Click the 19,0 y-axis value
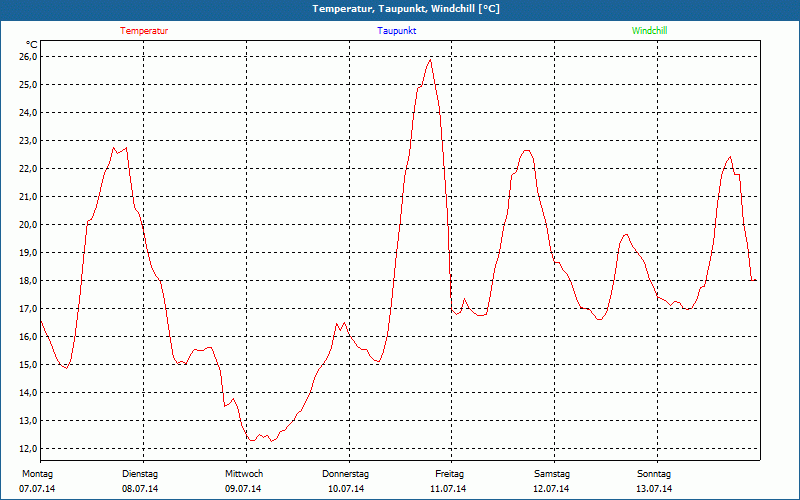 (x=29, y=253)
